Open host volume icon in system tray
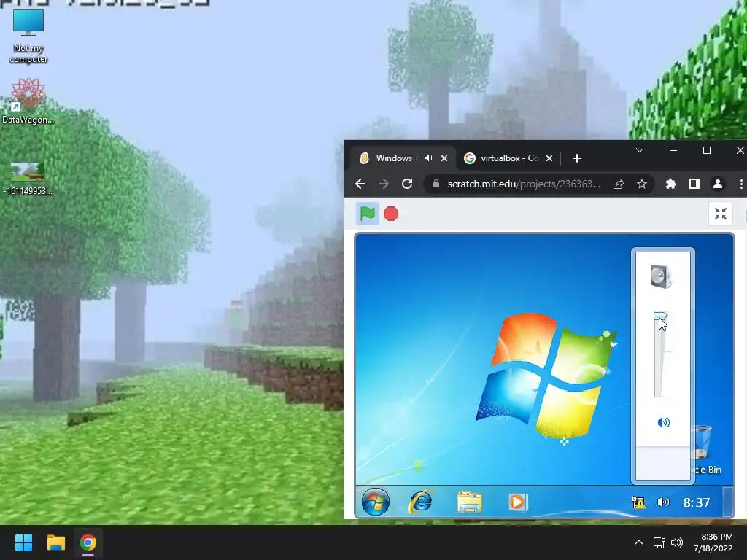 pyautogui.click(x=676, y=542)
